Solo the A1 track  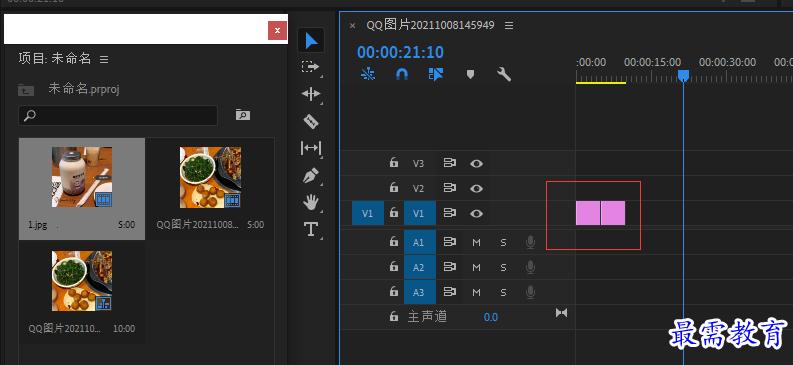(503, 243)
